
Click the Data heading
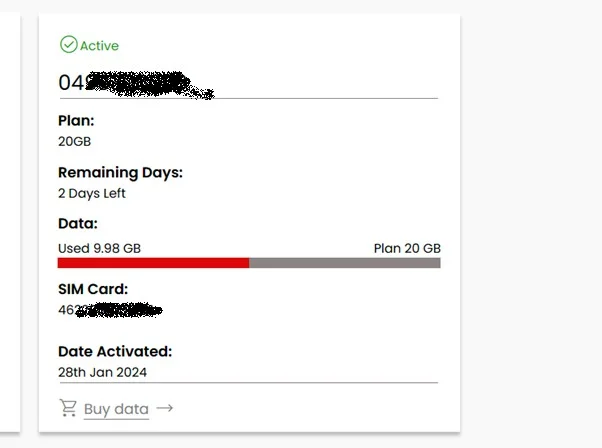(78, 223)
